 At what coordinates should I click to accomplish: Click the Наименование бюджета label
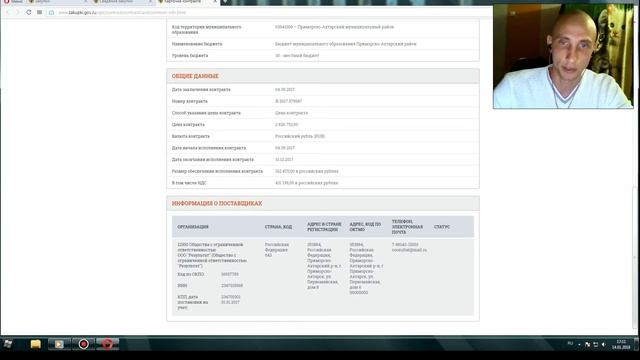click(197, 44)
